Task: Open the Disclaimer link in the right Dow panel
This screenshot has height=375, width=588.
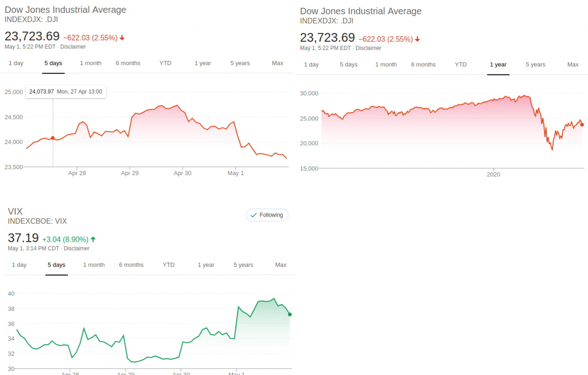Action: click(368, 48)
